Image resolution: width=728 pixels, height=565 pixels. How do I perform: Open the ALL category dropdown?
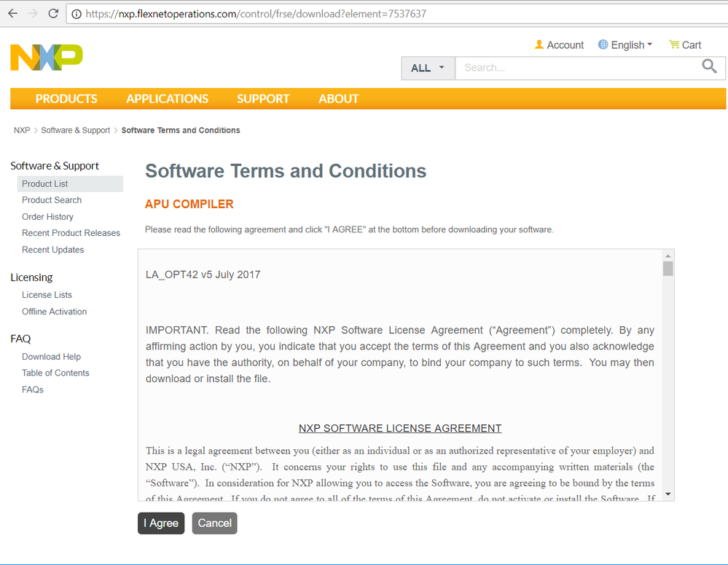[428, 67]
